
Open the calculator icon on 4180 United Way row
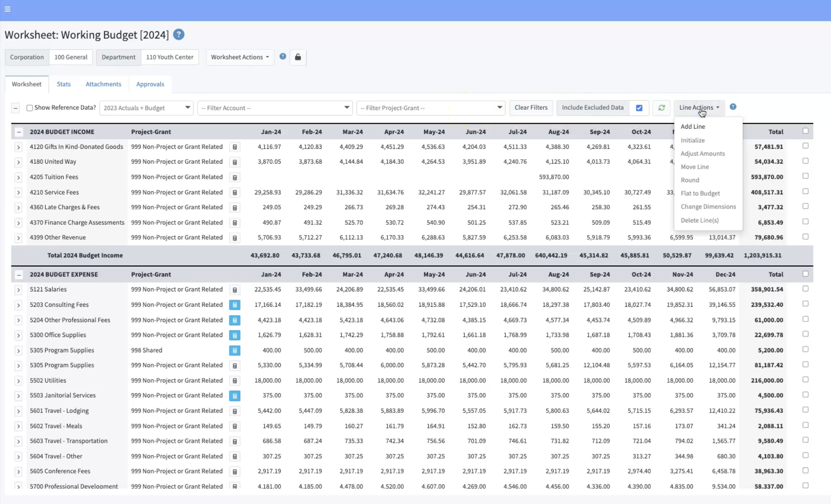point(235,162)
